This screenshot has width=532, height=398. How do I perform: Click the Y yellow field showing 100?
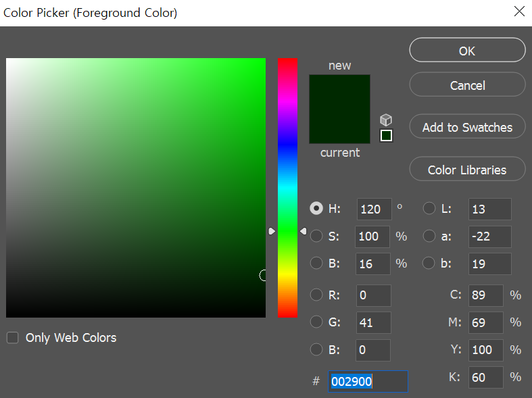pos(486,350)
